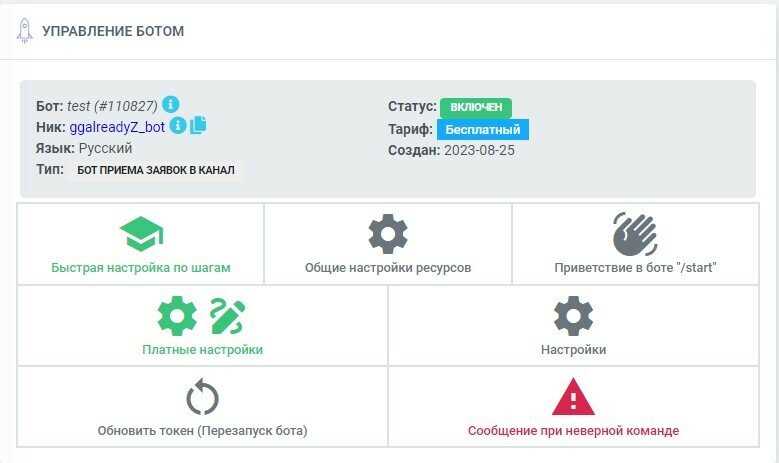This screenshot has height=463, width=779.
Task: Click the waving hand greeting icon
Action: (x=635, y=234)
